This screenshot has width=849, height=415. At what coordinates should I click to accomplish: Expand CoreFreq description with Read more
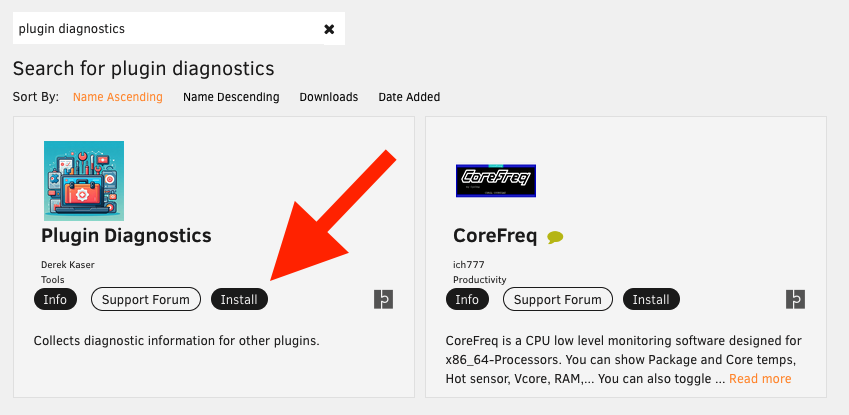760,379
